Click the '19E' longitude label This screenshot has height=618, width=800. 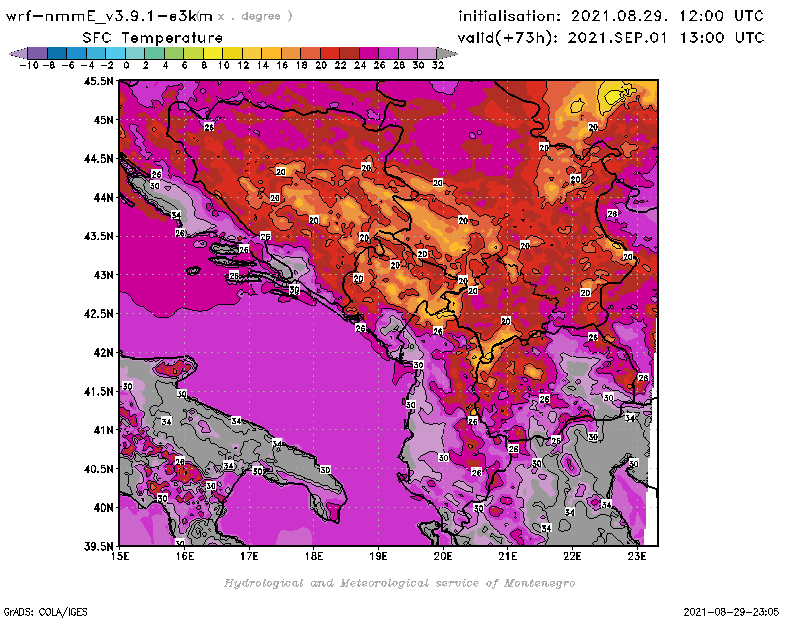click(378, 556)
